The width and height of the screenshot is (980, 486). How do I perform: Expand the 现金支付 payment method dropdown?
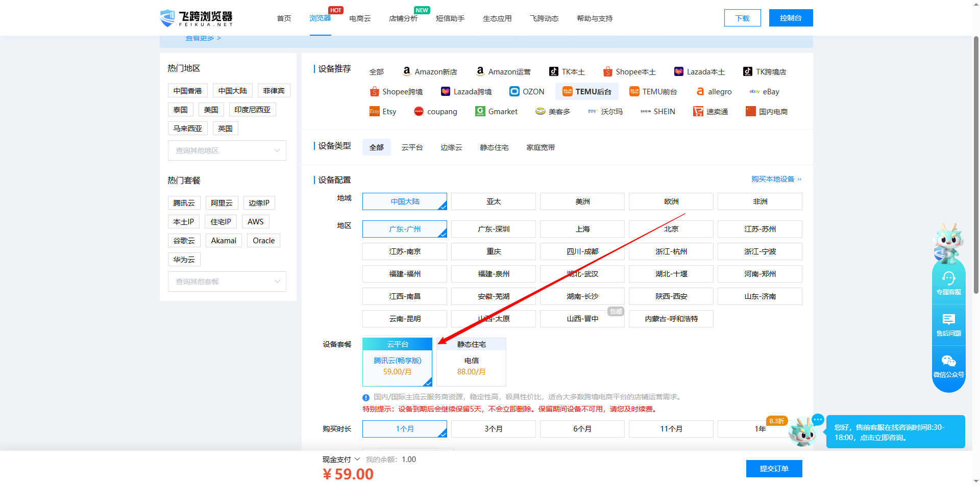pyautogui.click(x=341, y=459)
